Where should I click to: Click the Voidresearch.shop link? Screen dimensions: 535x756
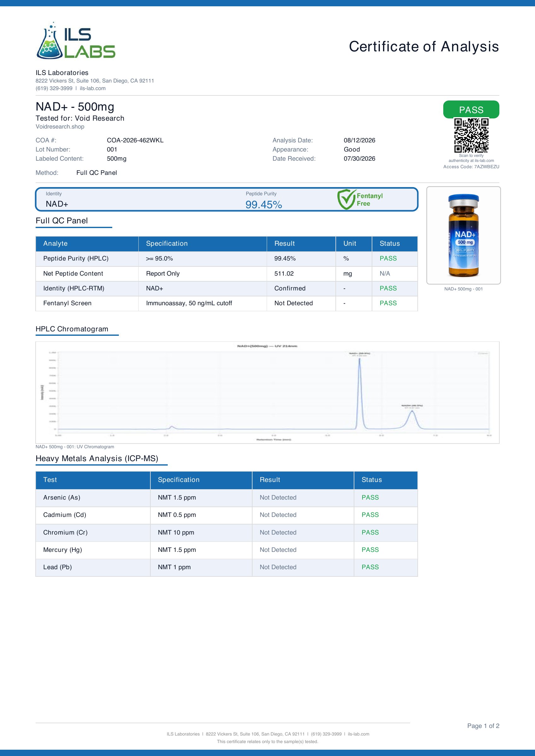(60, 127)
